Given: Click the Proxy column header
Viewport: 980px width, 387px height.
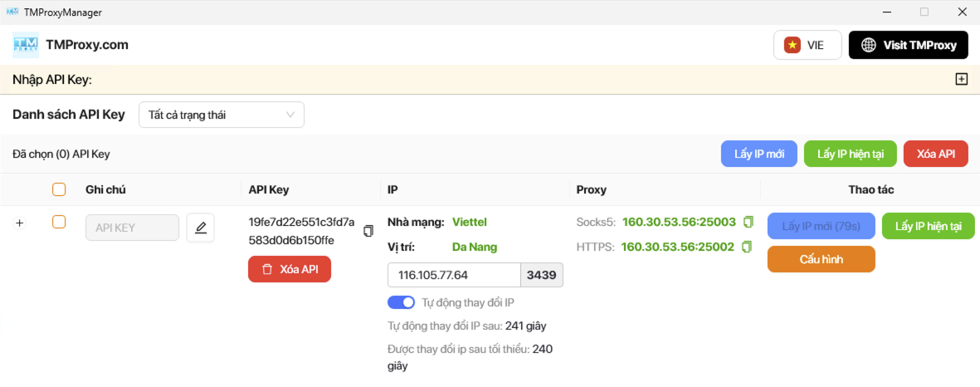Looking at the screenshot, I should tap(591, 189).
